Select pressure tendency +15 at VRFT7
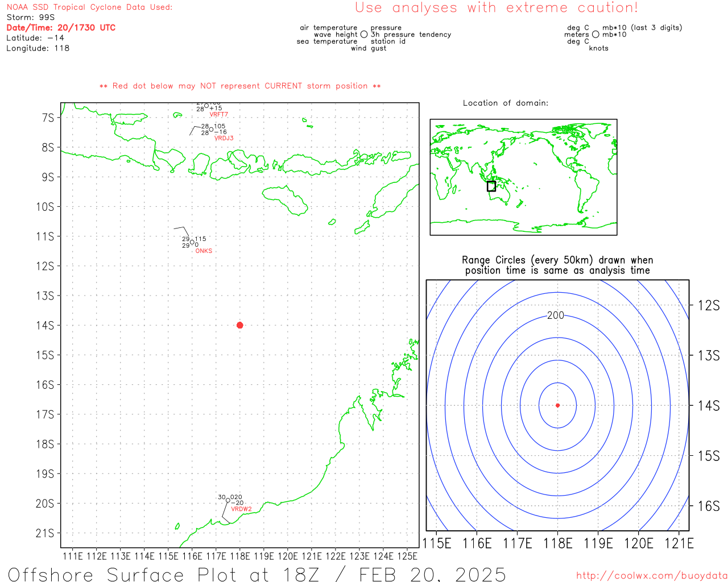 click(x=216, y=108)
